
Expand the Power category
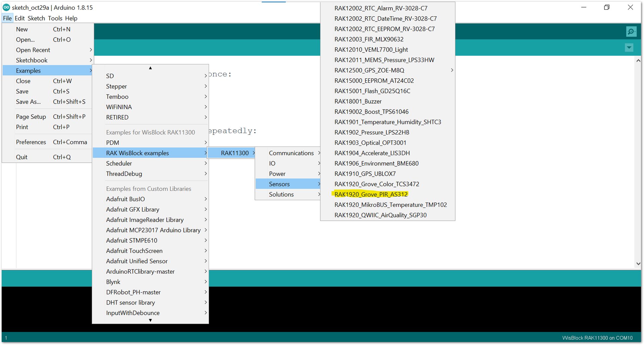pos(288,174)
